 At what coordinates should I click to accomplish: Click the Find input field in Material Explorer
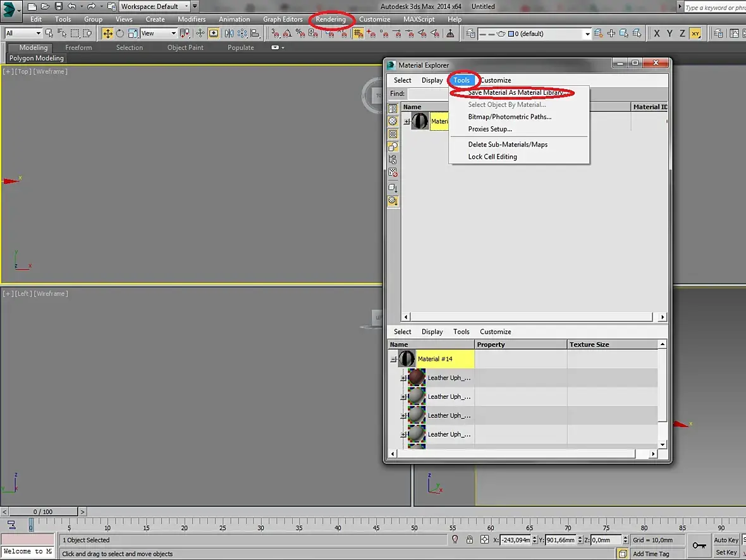[x=428, y=94]
